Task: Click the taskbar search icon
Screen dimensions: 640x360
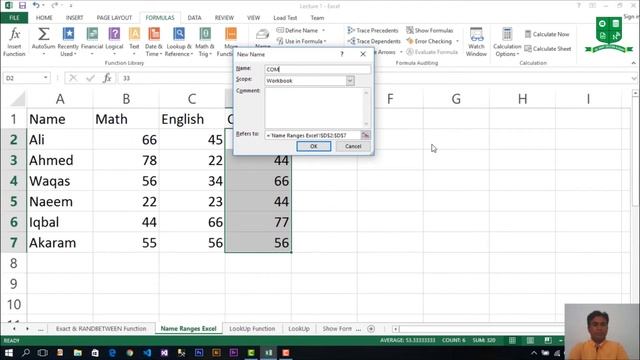Action: point(26,353)
